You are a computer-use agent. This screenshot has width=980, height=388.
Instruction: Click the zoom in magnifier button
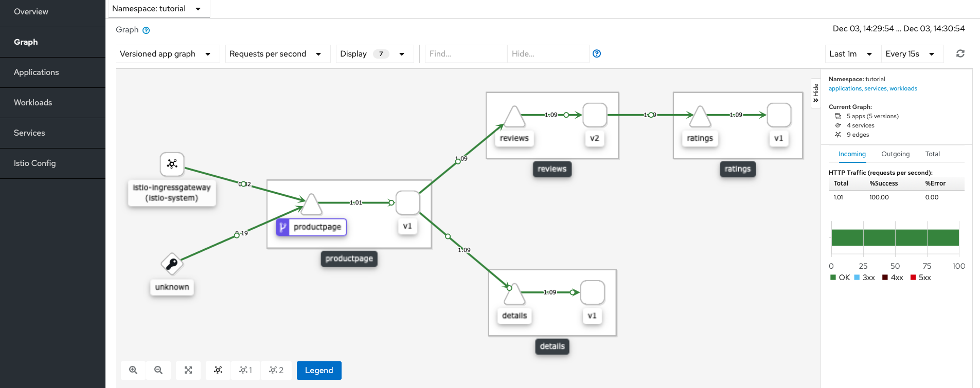pos(133,370)
